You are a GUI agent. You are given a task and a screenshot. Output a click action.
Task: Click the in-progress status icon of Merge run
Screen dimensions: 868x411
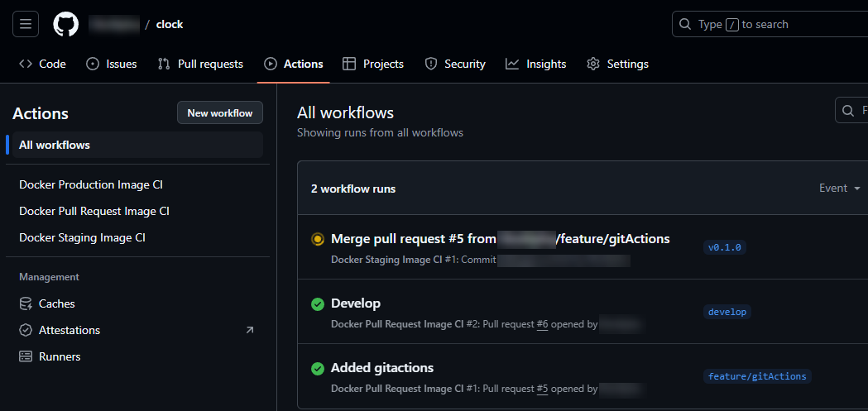(x=317, y=239)
